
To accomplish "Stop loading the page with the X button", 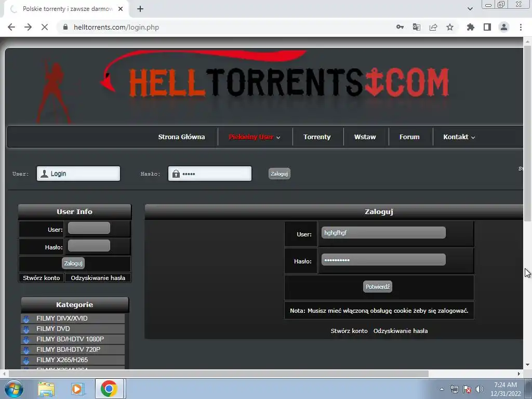I will click(45, 27).
